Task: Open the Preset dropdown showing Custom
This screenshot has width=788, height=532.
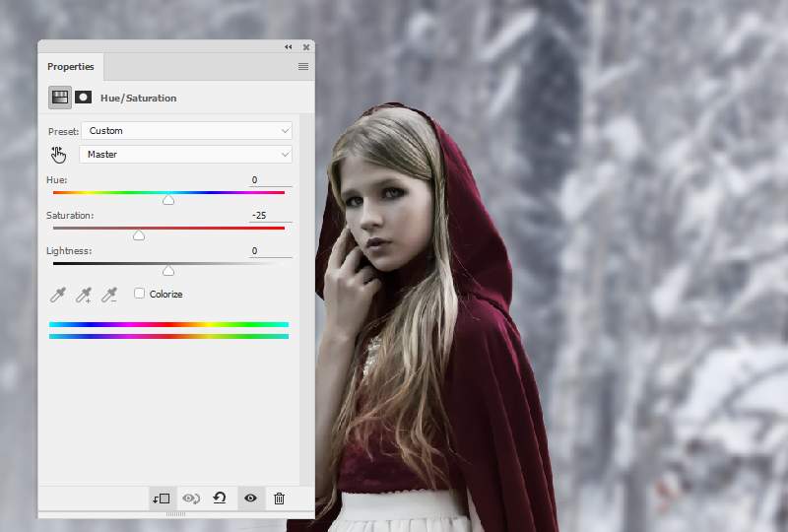Action: pos(187,130)
